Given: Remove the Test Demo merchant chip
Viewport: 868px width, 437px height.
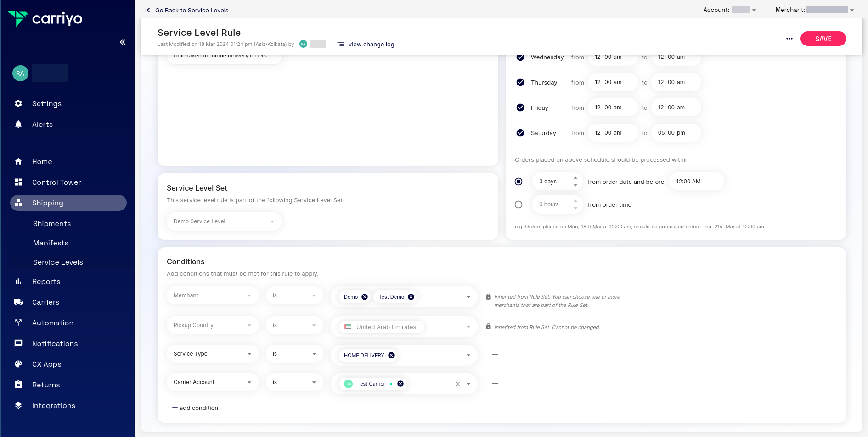Looking at the screenshot, I should 411,297.
